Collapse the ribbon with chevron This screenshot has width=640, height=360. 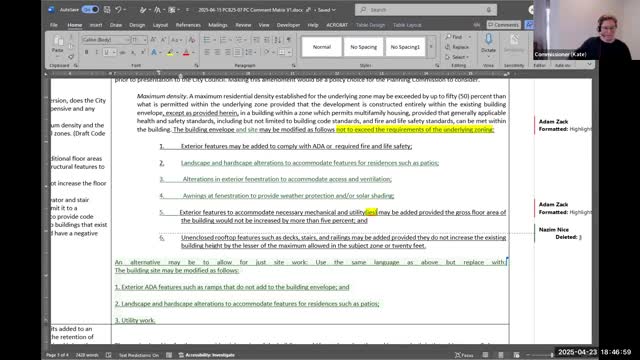tap(589, 64)
